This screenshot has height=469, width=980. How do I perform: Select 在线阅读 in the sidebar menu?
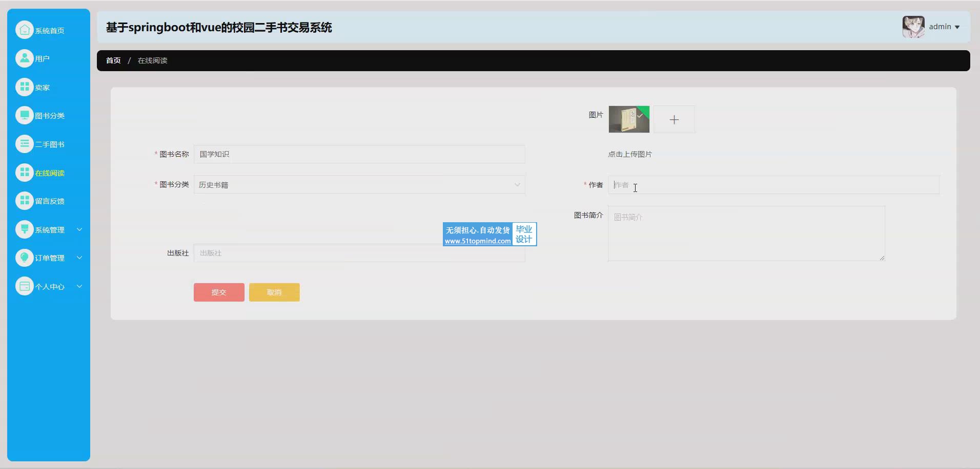click(50, 173)
